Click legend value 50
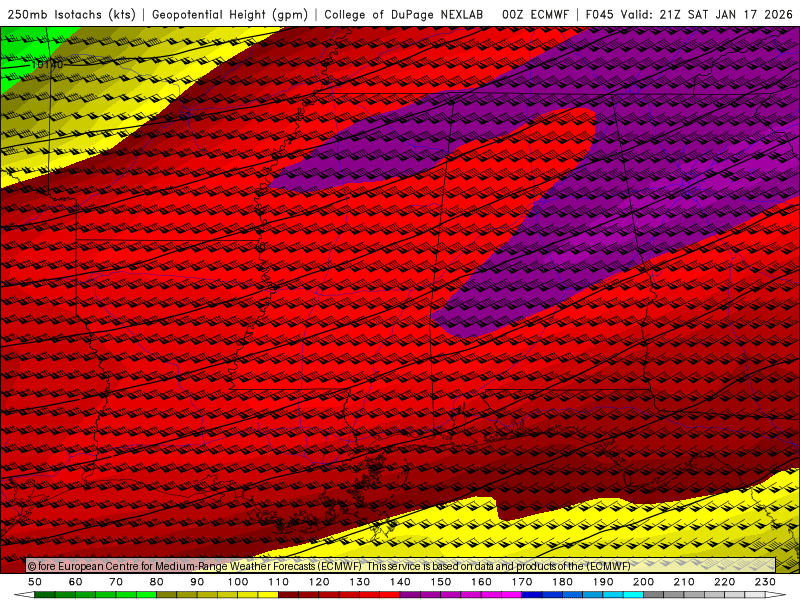Screen dimensions: 800x600 click(35, 582)
